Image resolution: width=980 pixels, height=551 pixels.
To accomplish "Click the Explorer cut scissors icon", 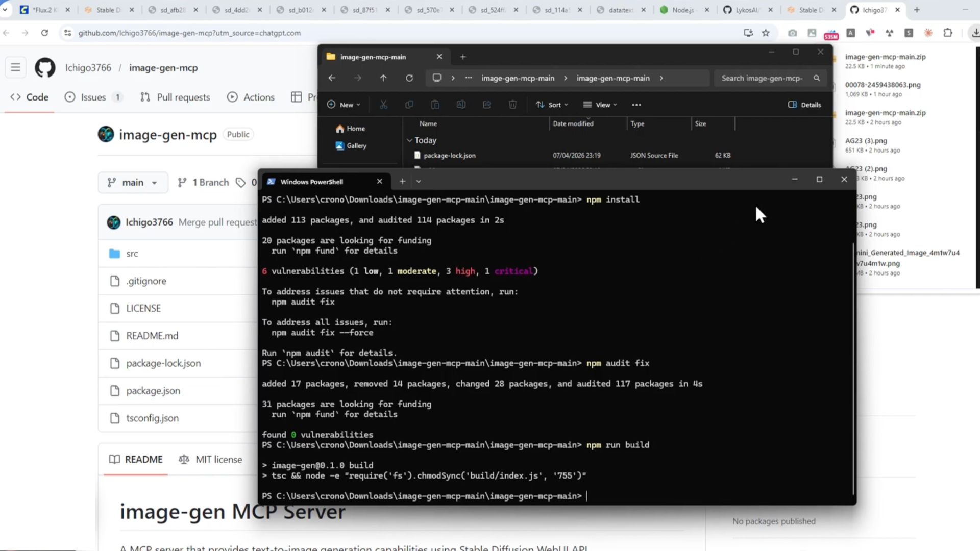I will tap(383, 105).
